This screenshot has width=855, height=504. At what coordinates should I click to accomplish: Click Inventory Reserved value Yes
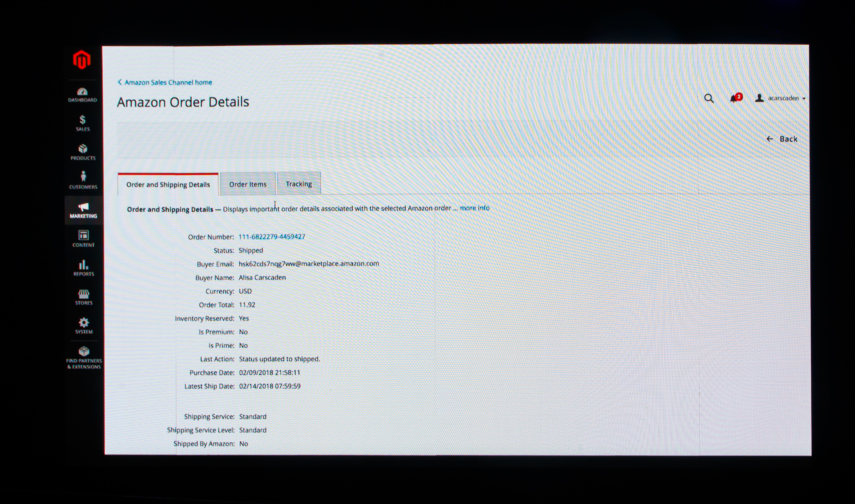click(244, 318)
